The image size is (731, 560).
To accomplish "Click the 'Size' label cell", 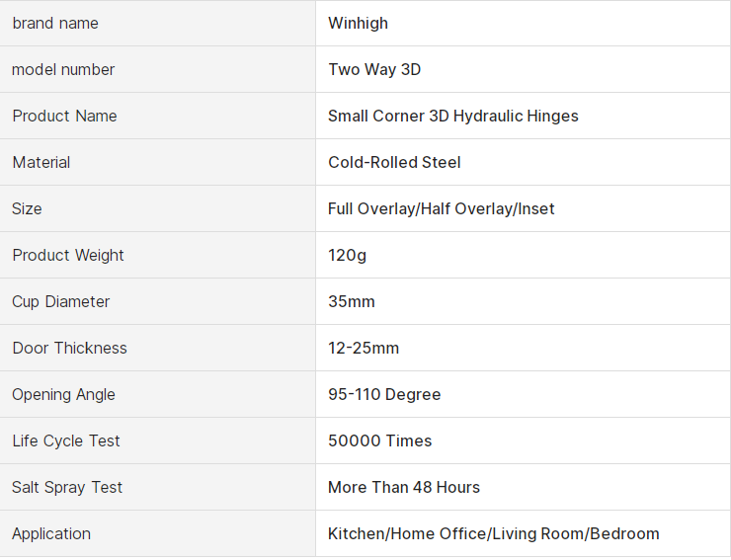I will coord(28,208).
